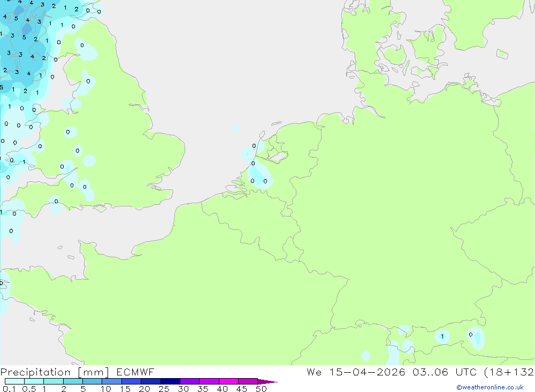Select the legend swatch between 2 and 5

[73, 381]
